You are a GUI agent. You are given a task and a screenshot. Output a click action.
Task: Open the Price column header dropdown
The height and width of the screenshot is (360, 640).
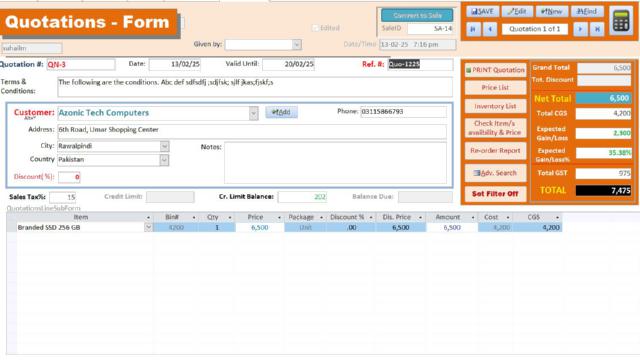point(279,218)
